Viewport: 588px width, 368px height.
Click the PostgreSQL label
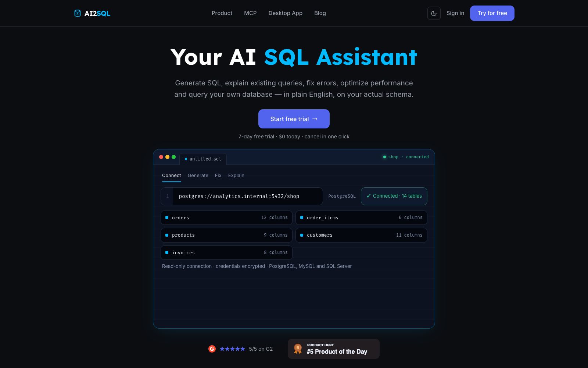pyautogui.click(x=342, y=196)
